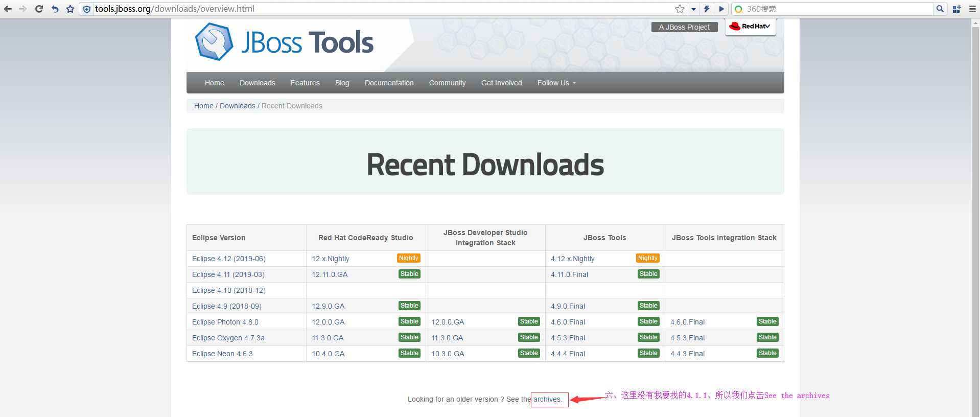Click the A JBoss Project label
Image resolution: width=980 pixels, height=417 pixels.
[684, 27]
